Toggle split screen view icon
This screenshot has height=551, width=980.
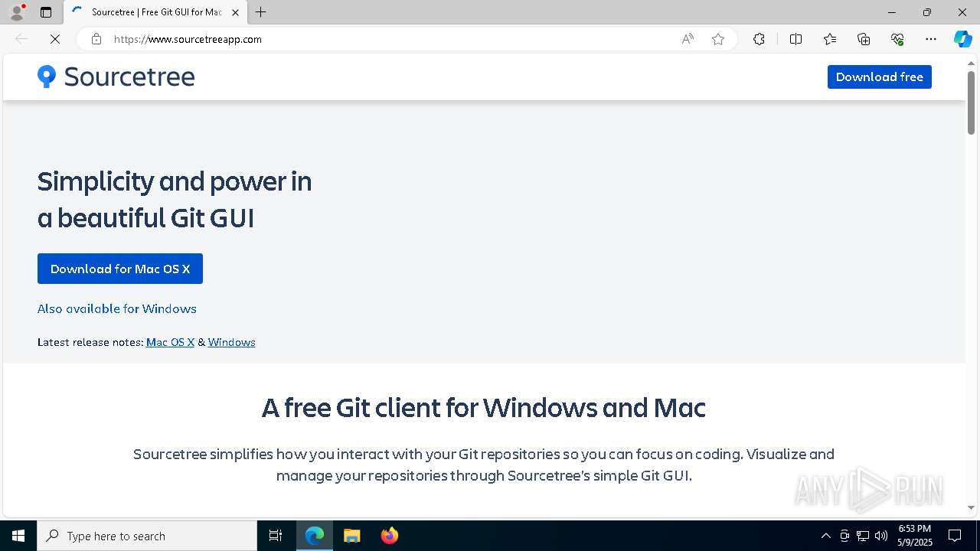point(795,39)
